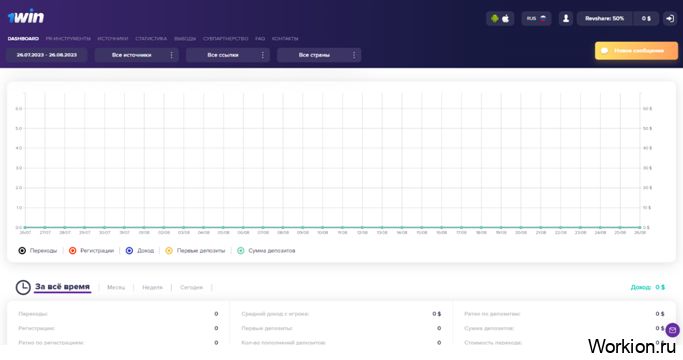This screenshot has height=360, width=683.
Task: Open the Apple app download icon
Action: (506, 19)
